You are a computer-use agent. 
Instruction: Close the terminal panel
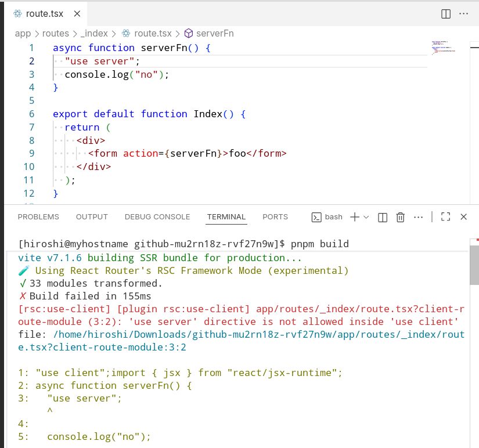pos(464,217)
